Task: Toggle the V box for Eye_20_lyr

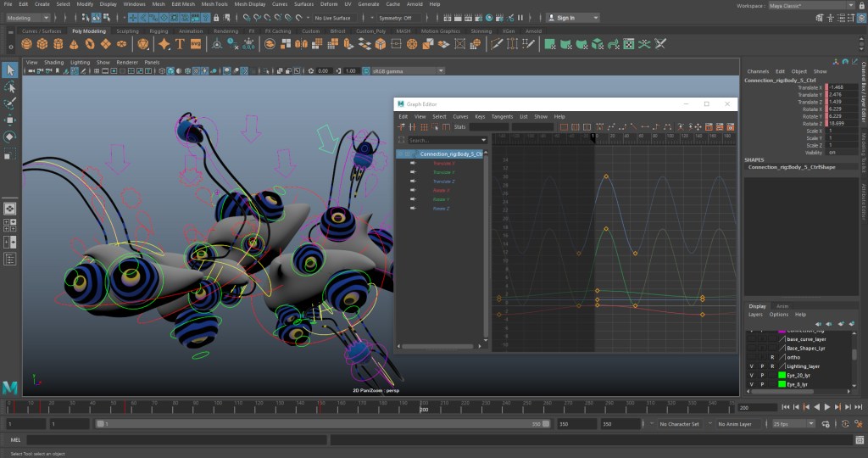Action: pyautogui.click(x=751, y=375)
